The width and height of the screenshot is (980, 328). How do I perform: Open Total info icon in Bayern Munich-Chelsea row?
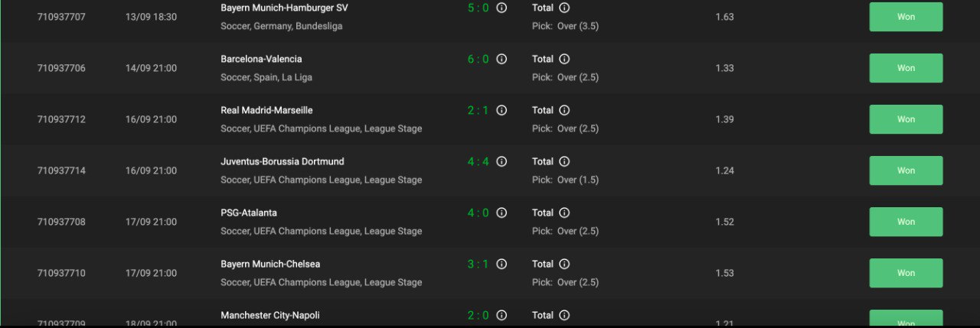tap(564, 264)
